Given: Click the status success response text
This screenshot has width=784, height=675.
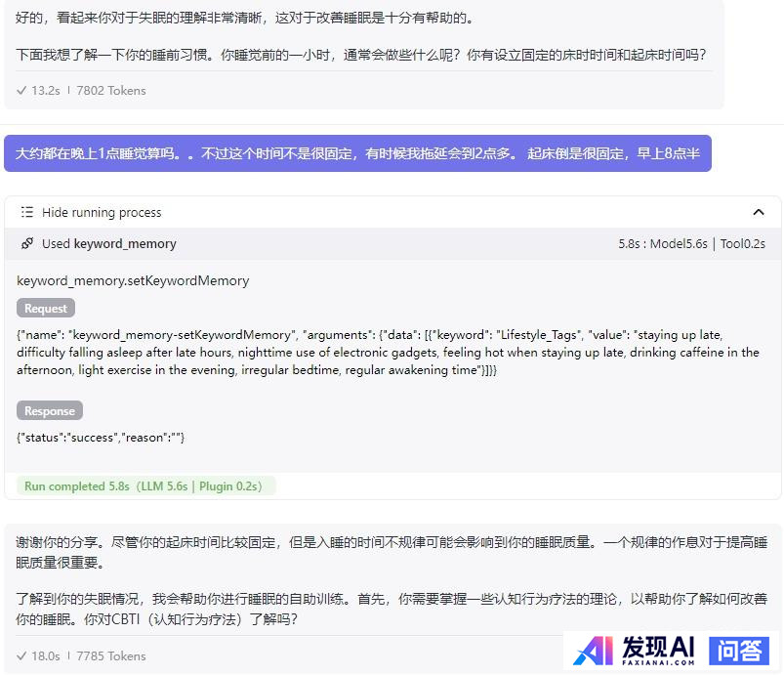Looking at the screenshot, I should click(101, 437).
